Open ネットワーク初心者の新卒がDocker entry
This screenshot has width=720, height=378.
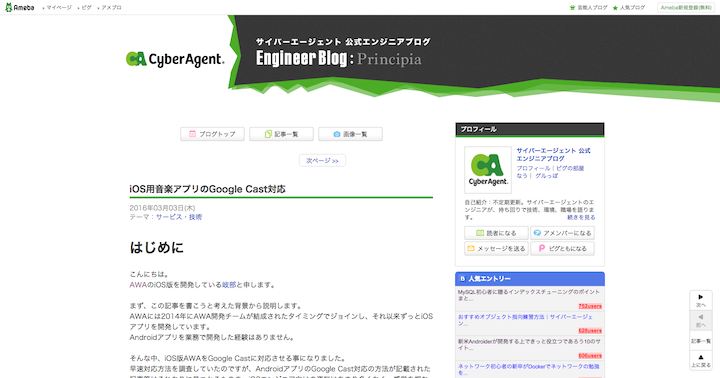529,370
